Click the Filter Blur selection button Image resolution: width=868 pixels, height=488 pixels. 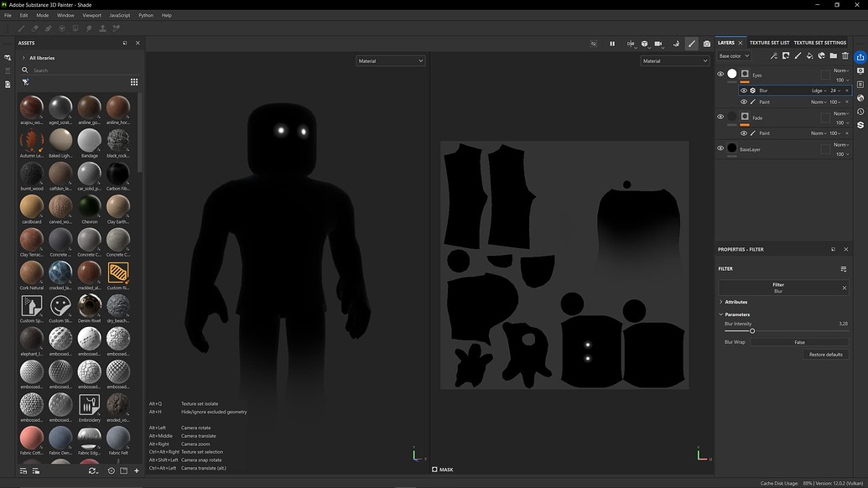coord(778,288)
